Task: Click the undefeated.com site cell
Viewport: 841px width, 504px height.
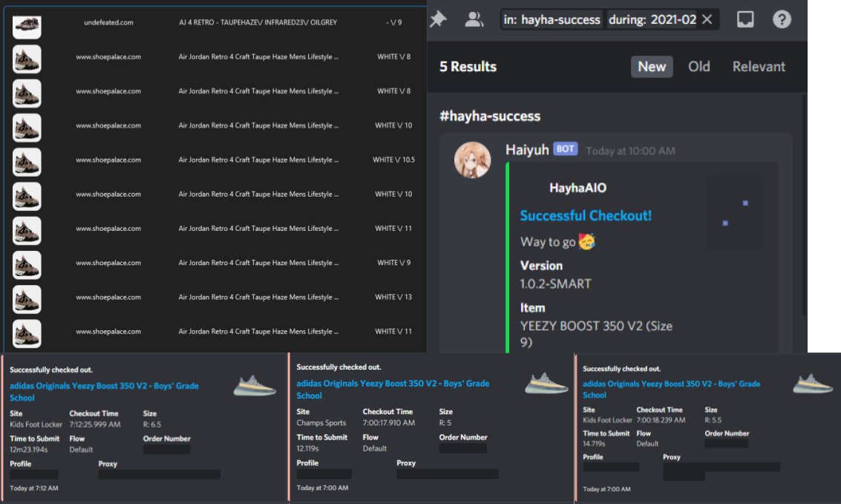Action: [108, 22]
